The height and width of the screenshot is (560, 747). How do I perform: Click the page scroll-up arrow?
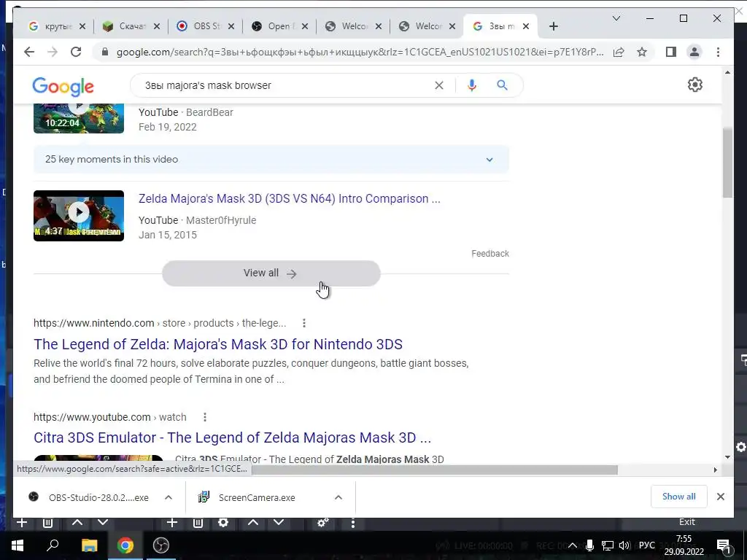click(727, 72)
